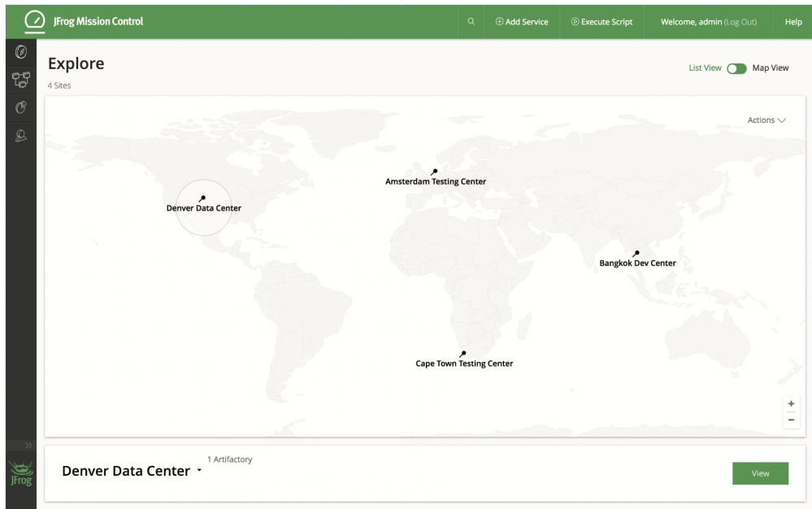The height and width of the screenshot is (509, 812).
Task: Select the Cape Town Testing Center map pin
Action: [x=462, y=355]
